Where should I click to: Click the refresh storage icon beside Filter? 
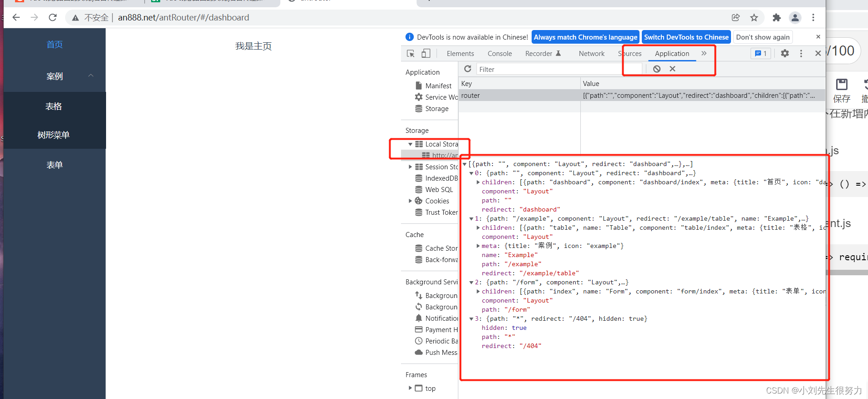click(x=467, y=69)
